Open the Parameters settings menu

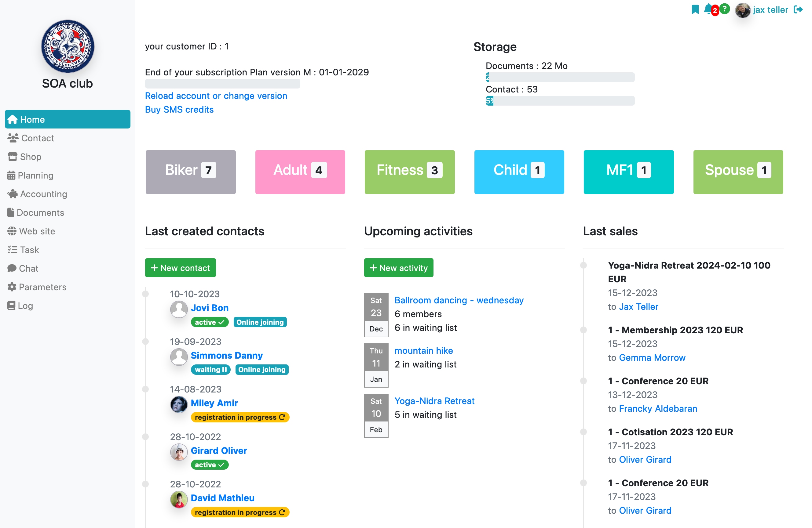click(x=42, y=287)
